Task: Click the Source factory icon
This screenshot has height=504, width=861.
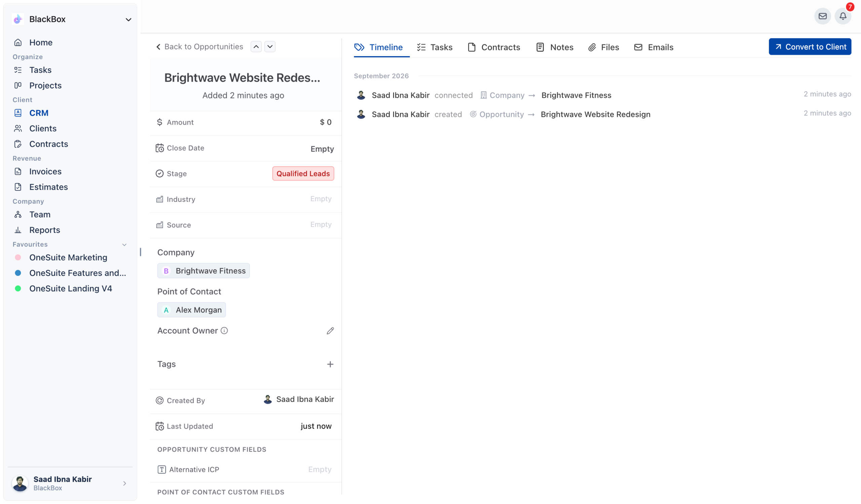Action: 159,225
